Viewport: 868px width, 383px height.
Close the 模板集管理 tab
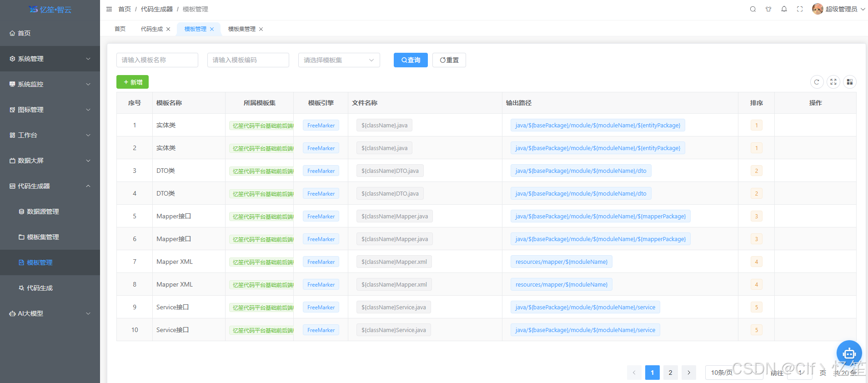(261, 29)
